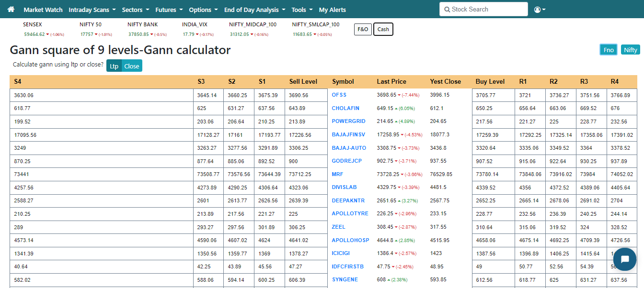Filter table by Fno stocks
The width and height of the screenshot is (644, 288).
609,50
